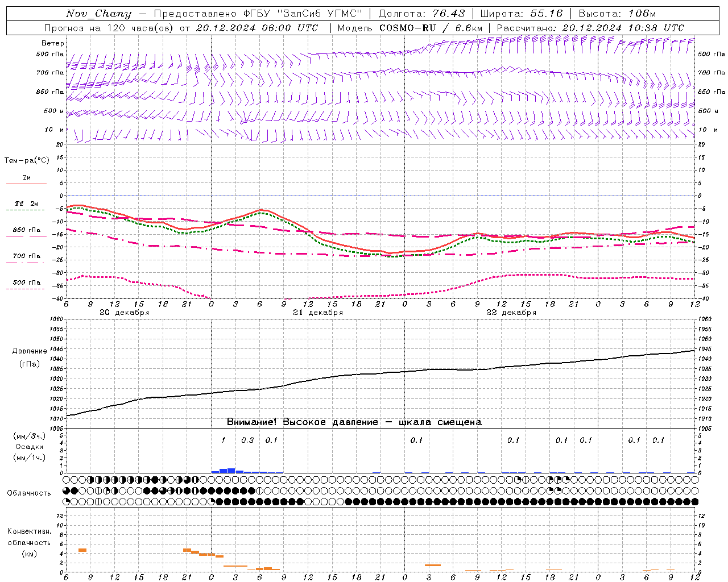Click the "21 декабря" date label
Screen dimensions: 728x582
tap(318, 313)
